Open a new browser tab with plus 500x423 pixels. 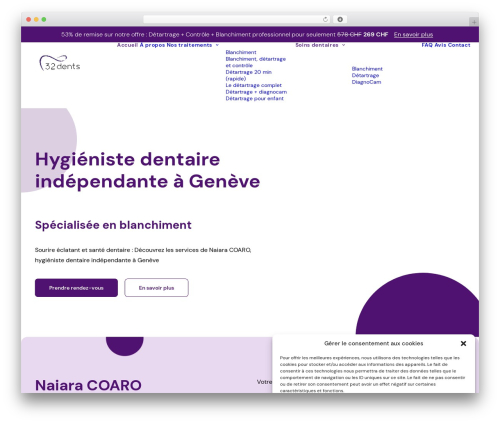474,22
